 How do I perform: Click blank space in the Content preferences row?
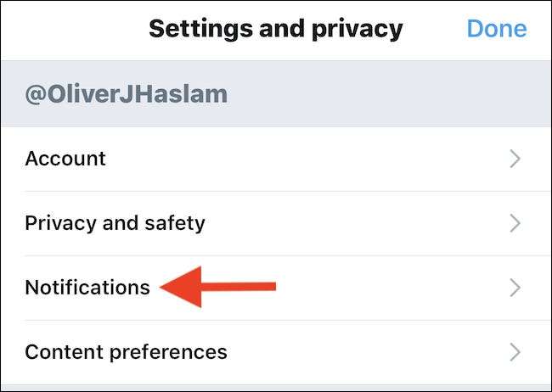point(365,351)
